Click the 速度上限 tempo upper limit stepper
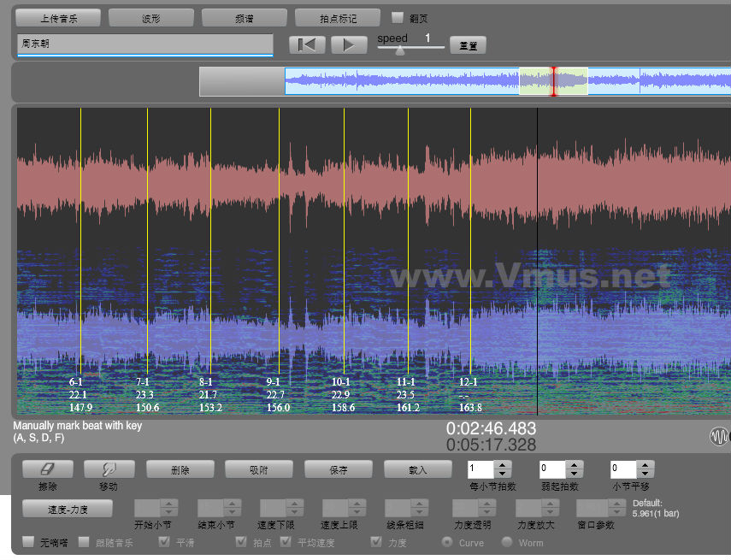Image resolution: width=731 pixels, height=560 pixels. (344, 508)
